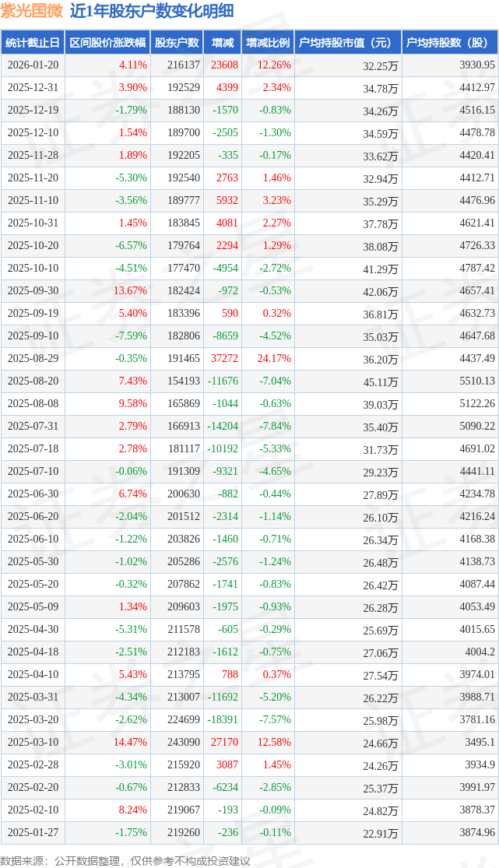
Task: Click the 股东户数 column header
Action: click(177, 43)
